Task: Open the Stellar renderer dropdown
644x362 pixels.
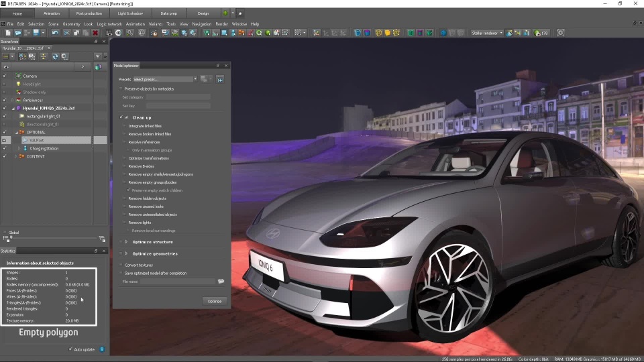Action: (487, 33)
